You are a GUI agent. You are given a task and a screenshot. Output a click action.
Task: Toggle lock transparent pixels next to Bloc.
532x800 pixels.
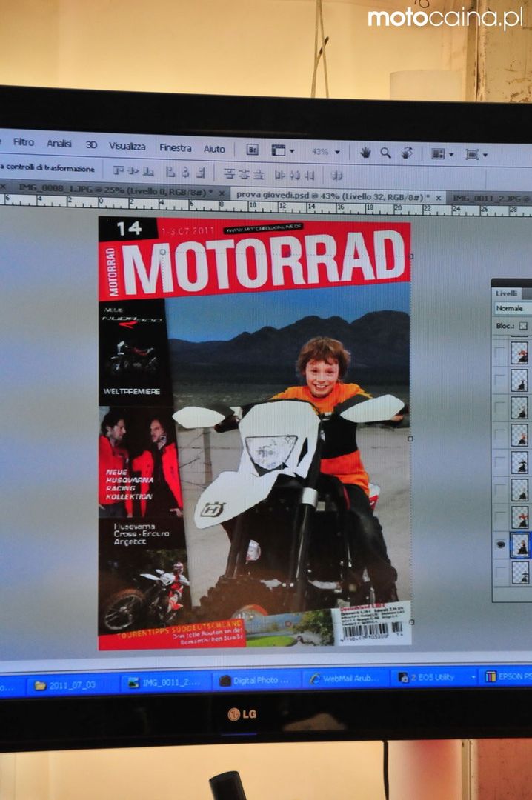tap(523, 326)
